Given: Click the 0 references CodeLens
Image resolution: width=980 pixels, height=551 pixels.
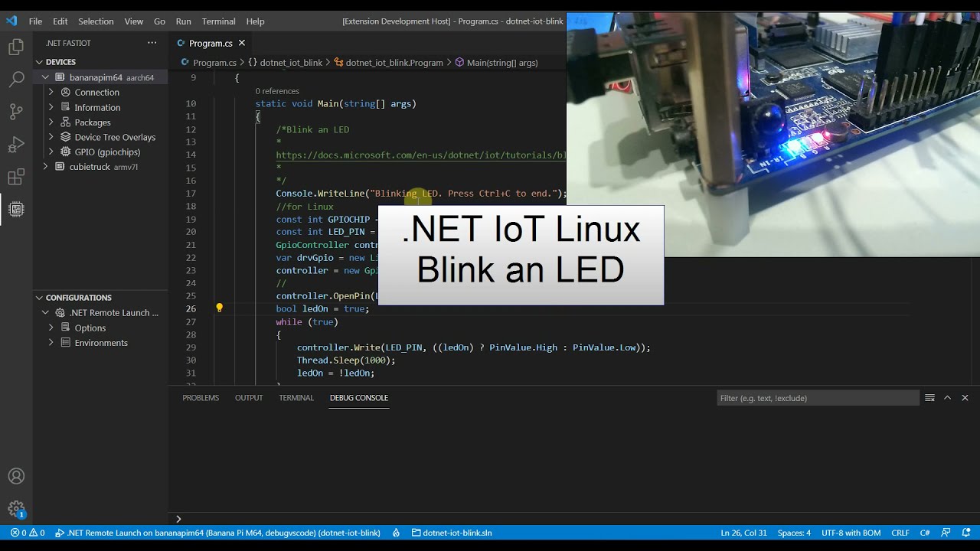Looking at the screenshot, I should [277, 91].
